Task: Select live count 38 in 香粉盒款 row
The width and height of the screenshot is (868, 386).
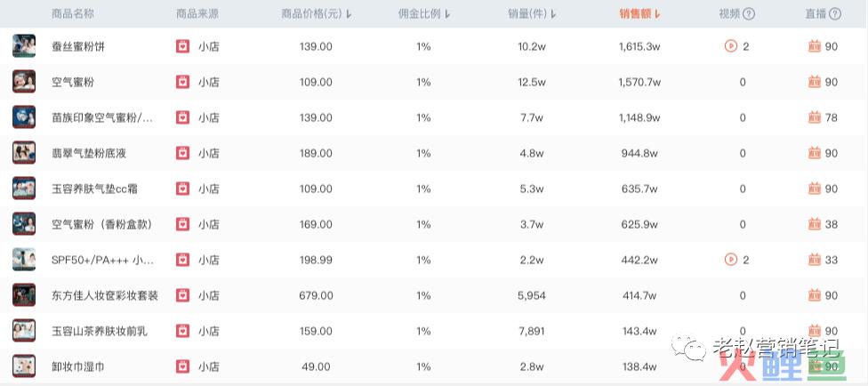Action: click(831, 224)
